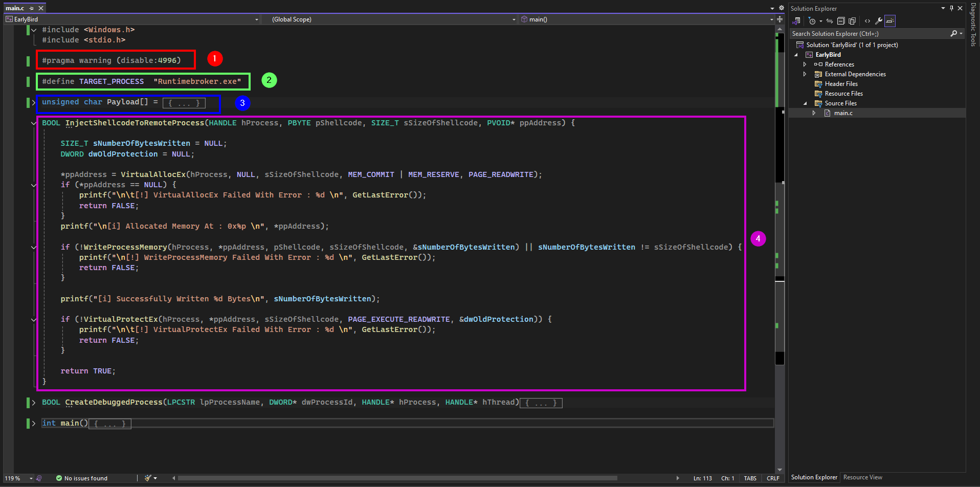
Task: Click the Collapse All icon in Solution Explorer
Action: click(841, 21)
